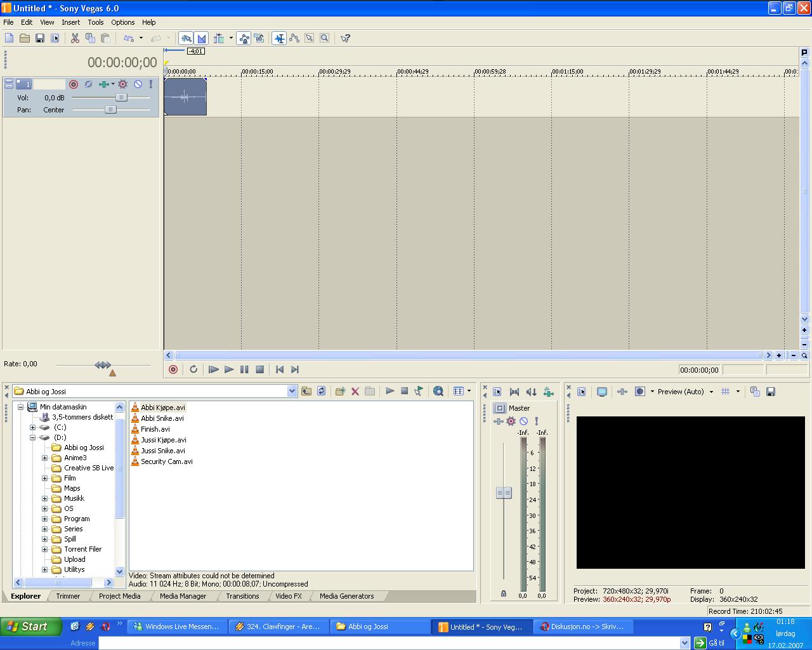This screenshot has width=812, height=650.
Task: Expand the (C:) drive node
Action: (32, 427)
